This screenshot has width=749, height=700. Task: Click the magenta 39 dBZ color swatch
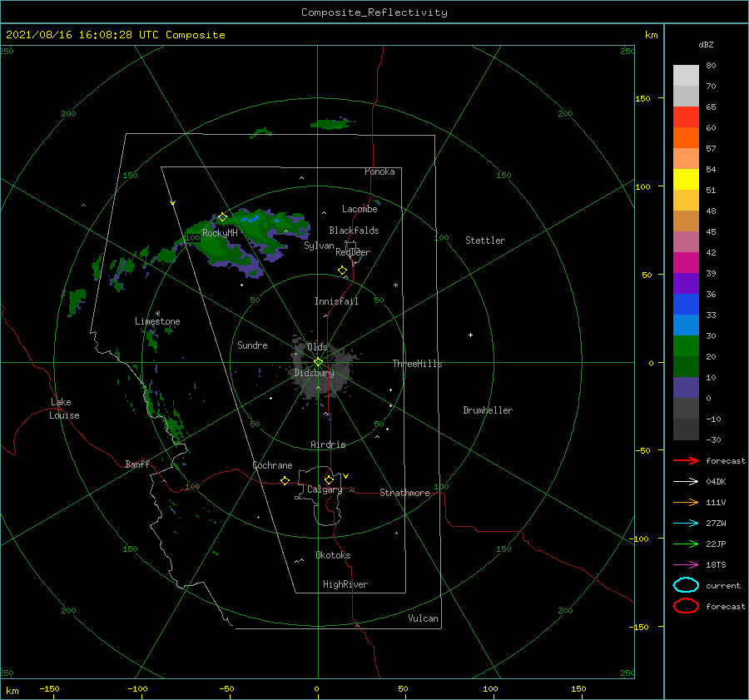pos(686,263)
